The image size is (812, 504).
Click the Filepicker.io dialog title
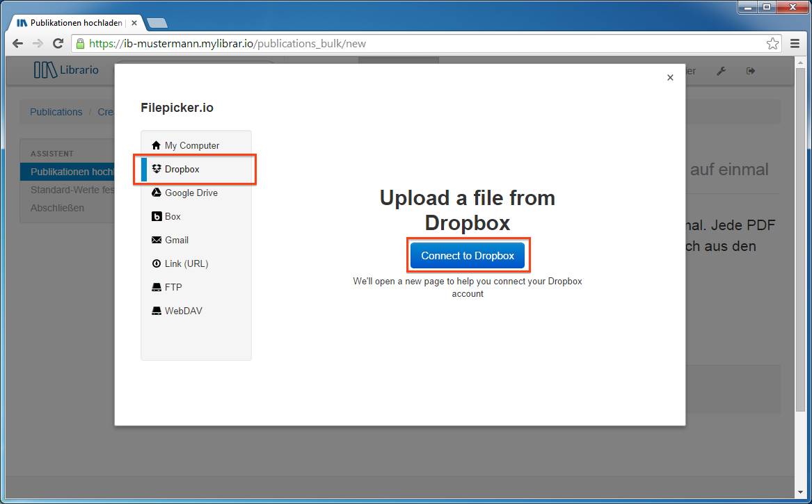(x=177, y=108)
